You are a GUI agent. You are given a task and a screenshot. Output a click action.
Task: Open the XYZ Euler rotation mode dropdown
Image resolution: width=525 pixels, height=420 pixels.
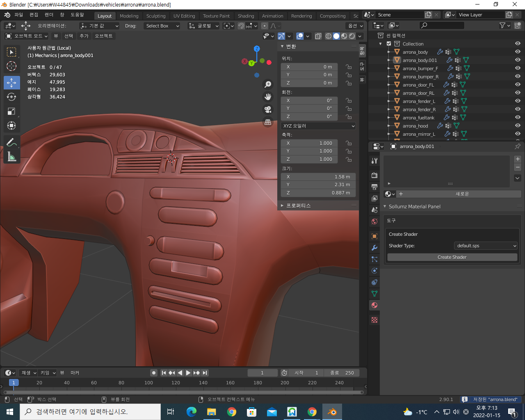coord(318,126)
